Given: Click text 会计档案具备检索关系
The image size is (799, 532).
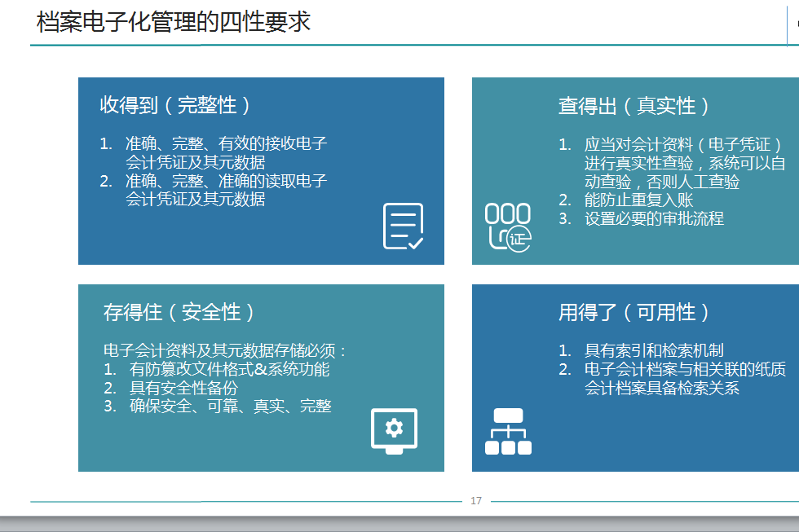Looking at the screenshot, I should pos(661,388).
